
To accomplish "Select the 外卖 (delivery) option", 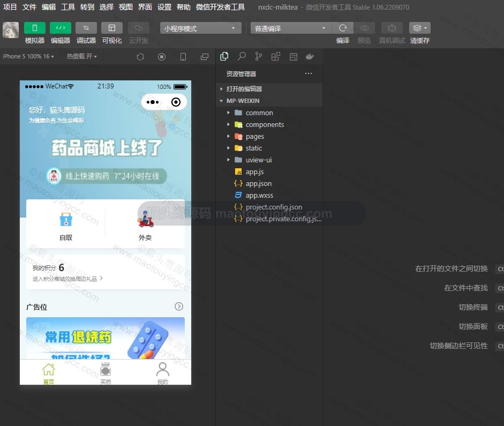I will [x=145, y=226].
